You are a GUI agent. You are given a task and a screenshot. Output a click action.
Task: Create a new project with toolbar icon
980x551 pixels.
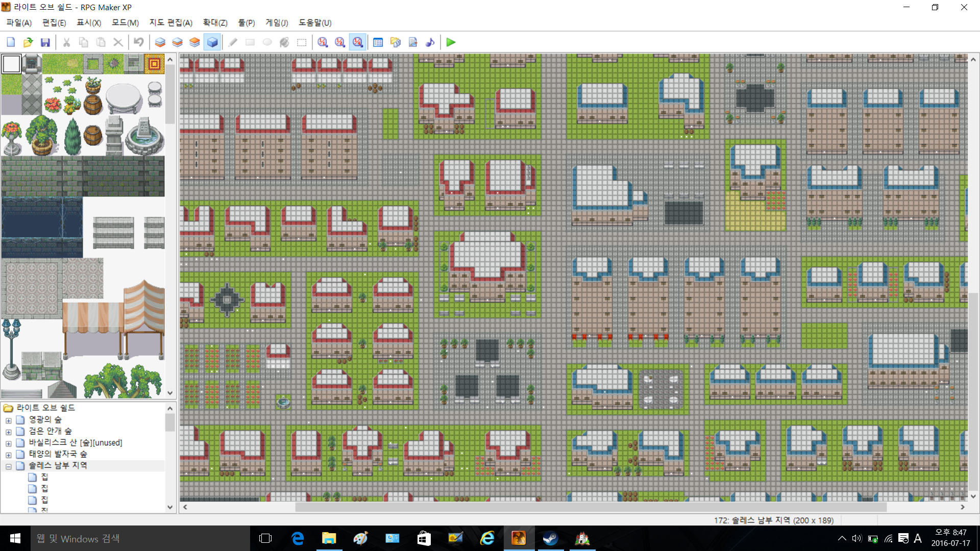coord(11,42)
